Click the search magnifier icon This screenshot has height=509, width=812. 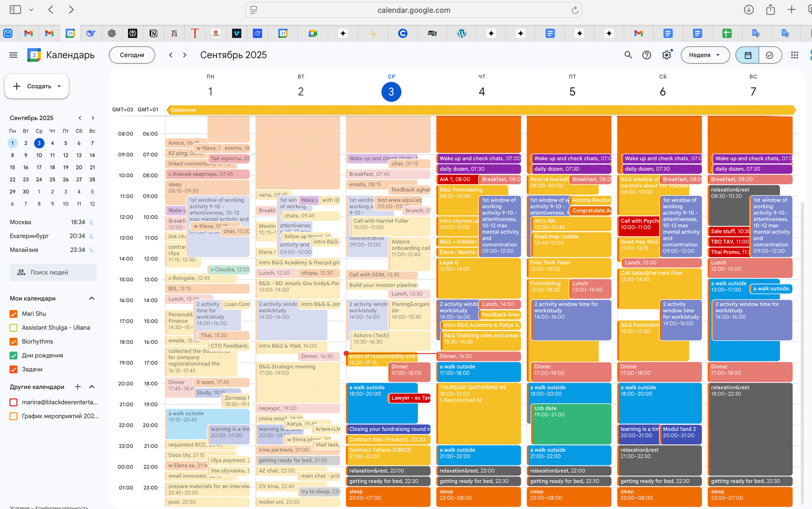628,55
